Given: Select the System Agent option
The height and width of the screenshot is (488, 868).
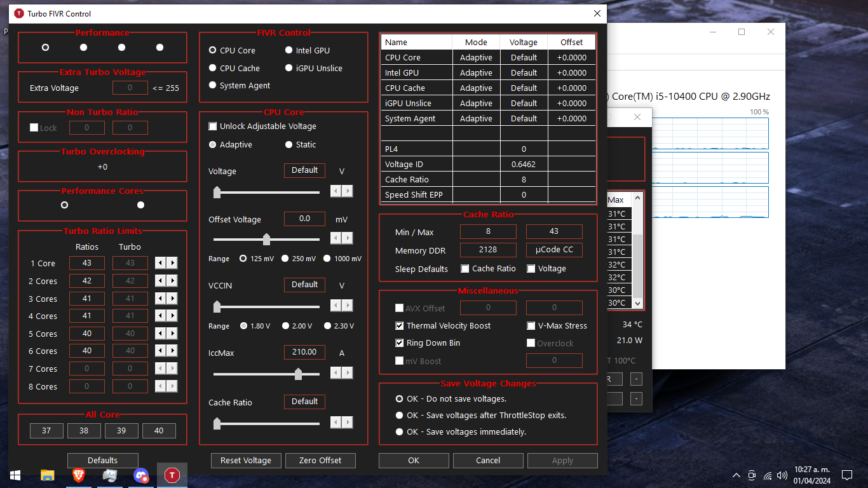Looking at the screenshot, I should point(239,85).
